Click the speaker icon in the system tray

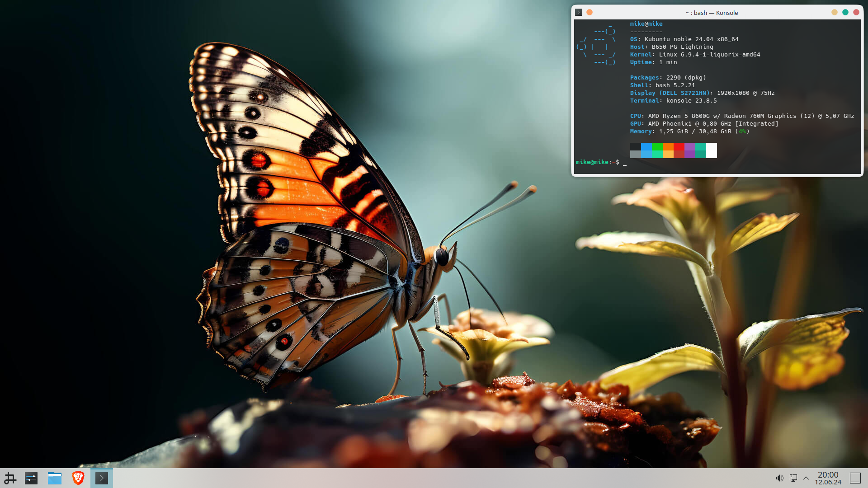779,478
